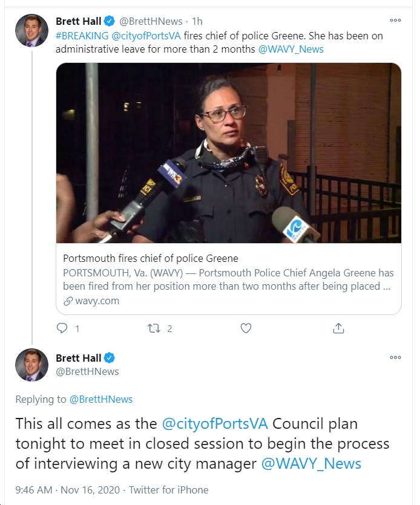Open share options for first tweet
The image size is (420, 505).
tap(338, 328)
